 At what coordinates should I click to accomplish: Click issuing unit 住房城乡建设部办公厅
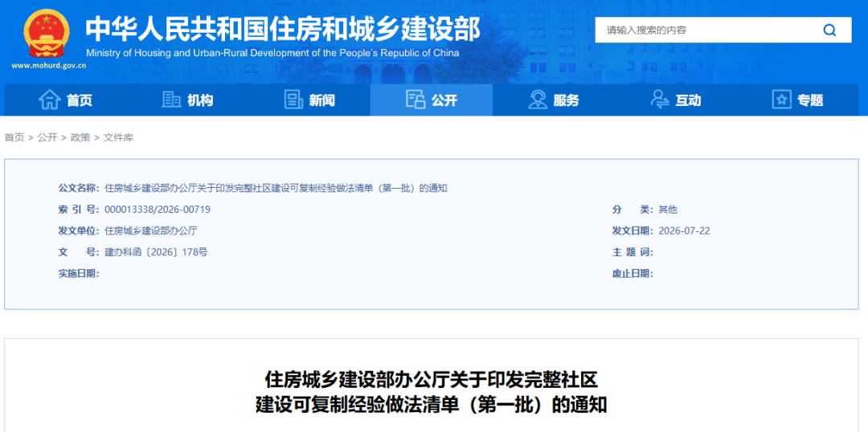[150, 230]
